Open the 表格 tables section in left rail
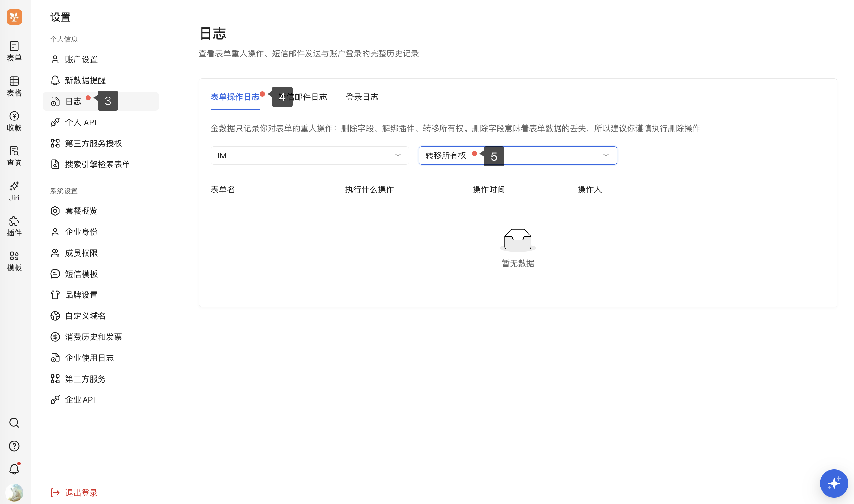The height and width of the screenshot is (504, 854). pyautogui.click(x=14, y=86)
